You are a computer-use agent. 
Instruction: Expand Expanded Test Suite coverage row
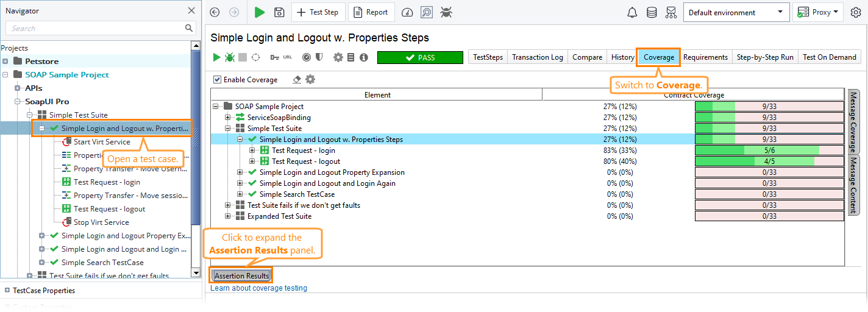[x=228, y=216]
